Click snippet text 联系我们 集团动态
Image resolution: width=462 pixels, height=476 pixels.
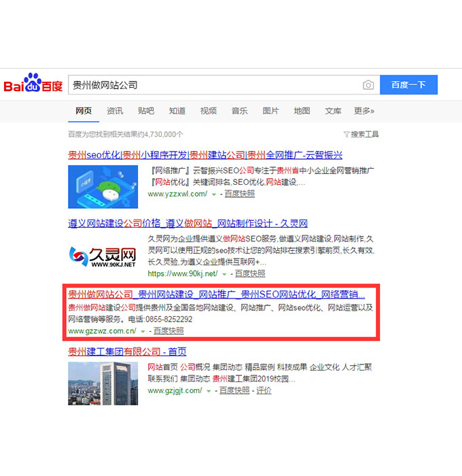[179, 379]
